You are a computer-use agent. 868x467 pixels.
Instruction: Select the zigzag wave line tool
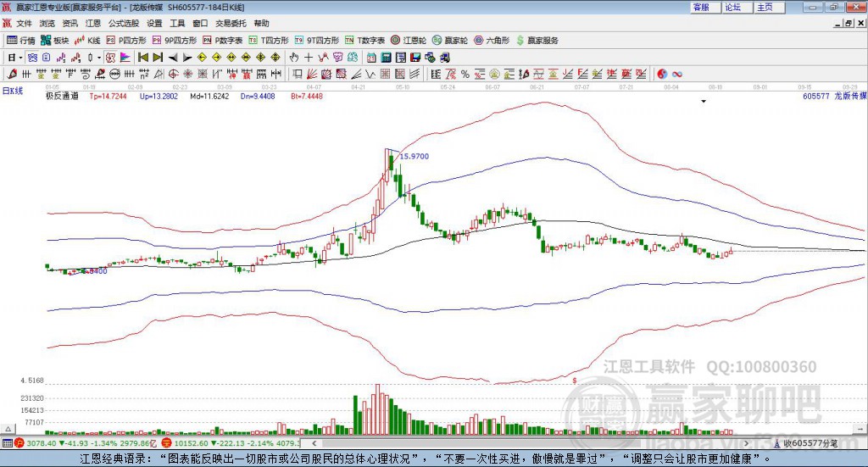(x=370, y=74)
